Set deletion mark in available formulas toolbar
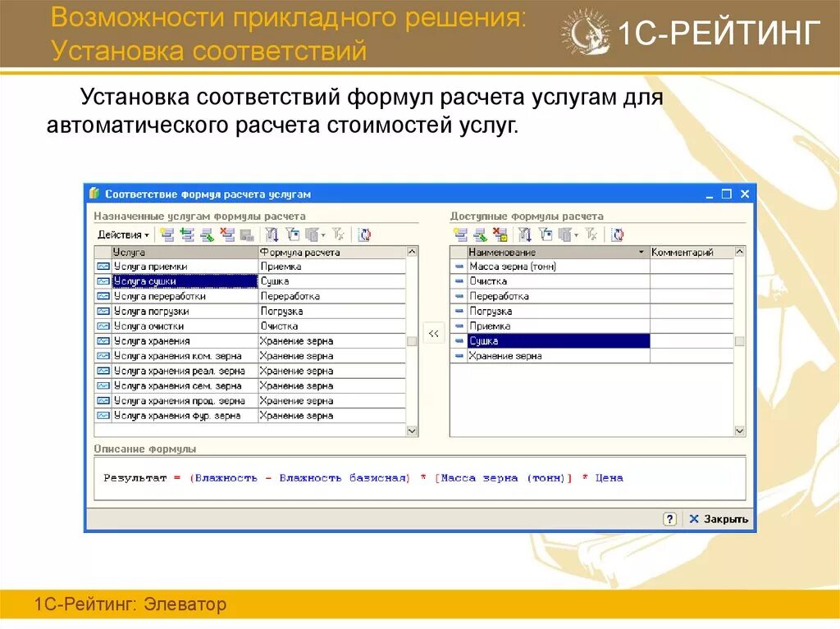The image size is (840, 629). [x=500, y=235]
